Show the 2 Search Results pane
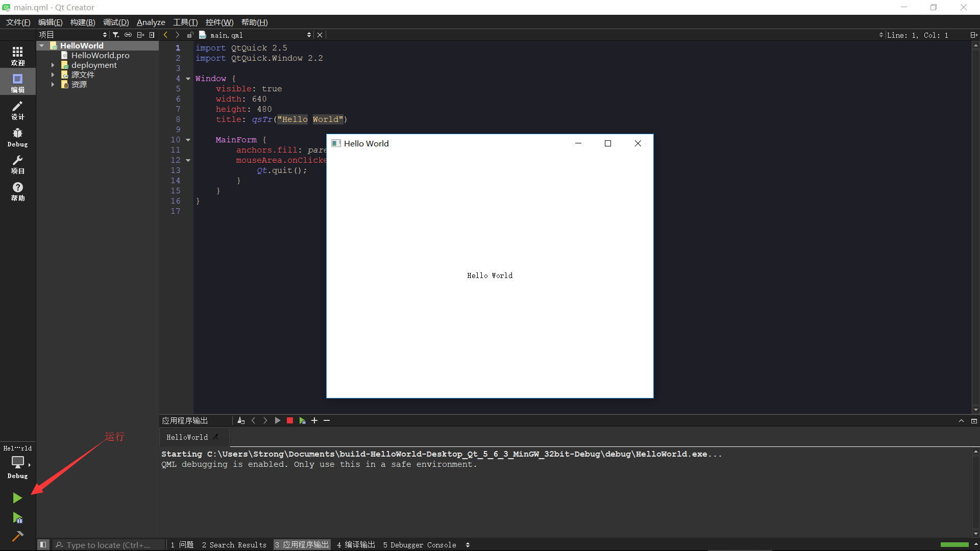This screenshot has width=980, height=551. [234, 545]
